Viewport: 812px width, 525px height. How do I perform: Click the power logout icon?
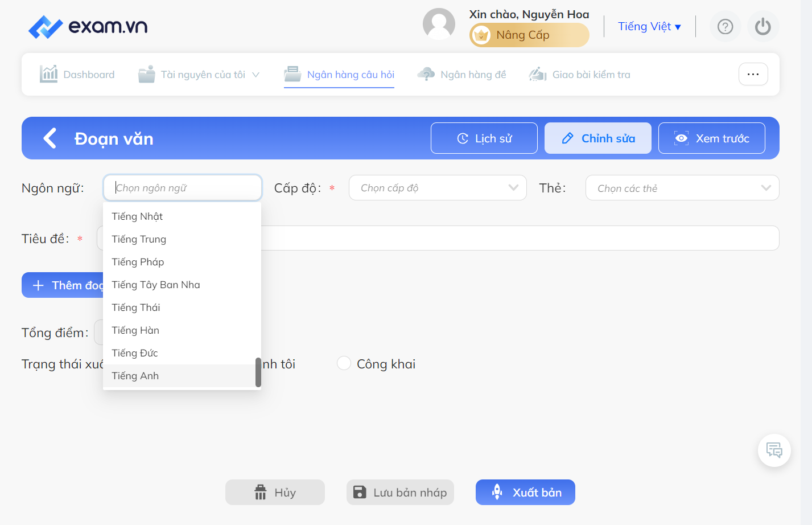[x=762, y=27]
